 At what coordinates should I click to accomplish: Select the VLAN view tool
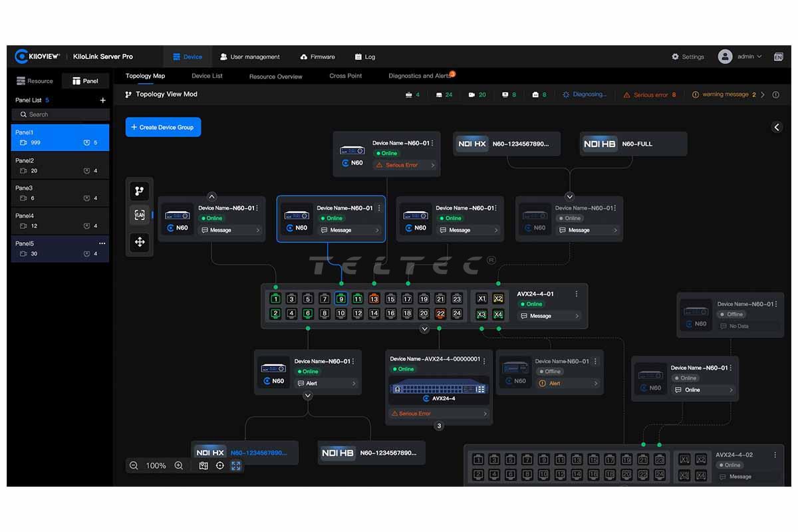point(140,215)
